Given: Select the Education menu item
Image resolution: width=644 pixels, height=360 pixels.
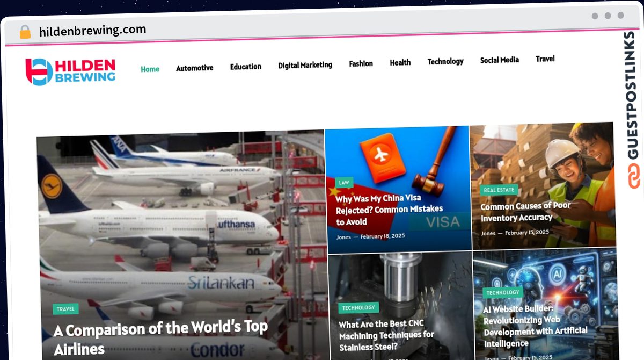Looking at the screenshot, I should click(x=246, y=67).
